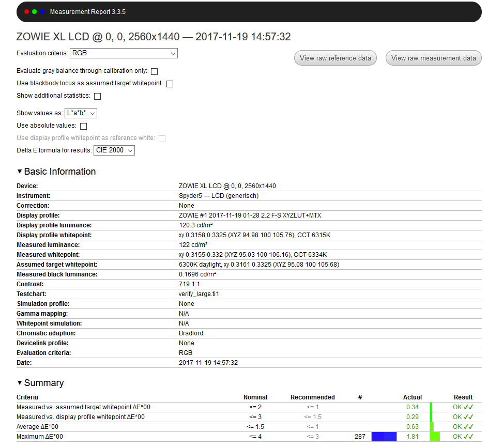Click the Criteria column header
The image size is (503, 448).
(27, 397)
